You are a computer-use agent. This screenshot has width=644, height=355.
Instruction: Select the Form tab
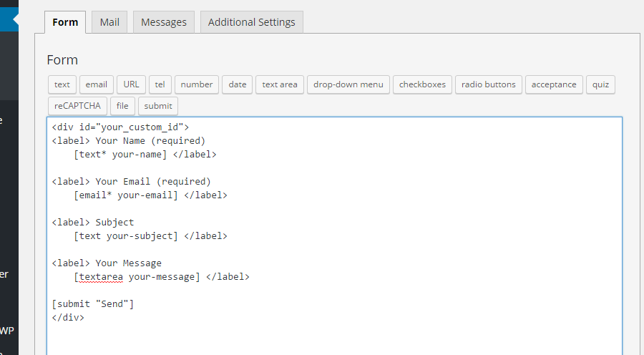(65, 22)
